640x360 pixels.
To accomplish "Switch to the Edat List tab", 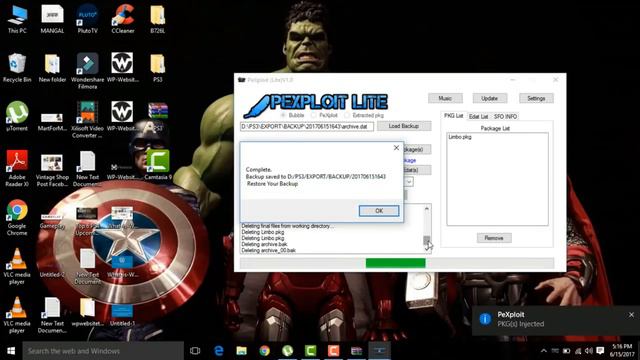I will tap(478, 116).
